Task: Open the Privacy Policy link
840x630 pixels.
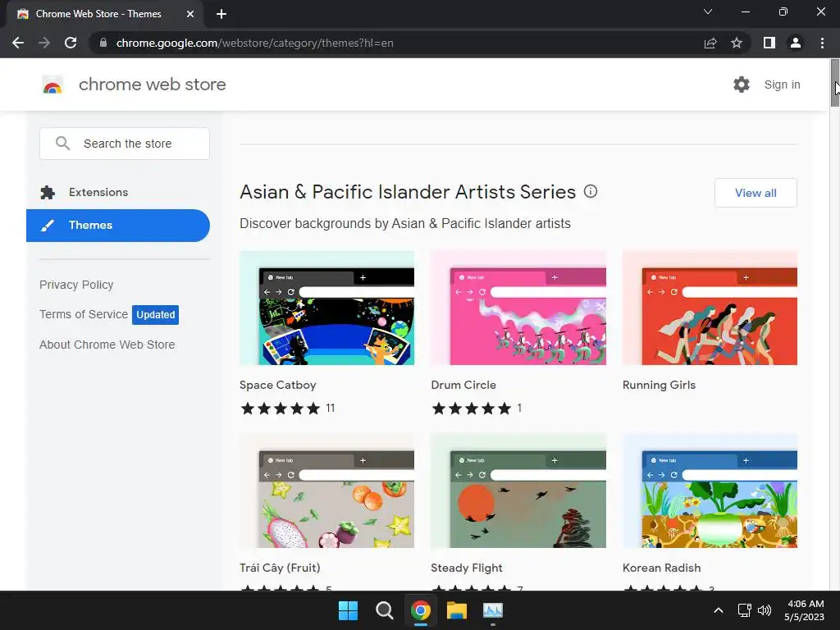Action: click(76, 285)
